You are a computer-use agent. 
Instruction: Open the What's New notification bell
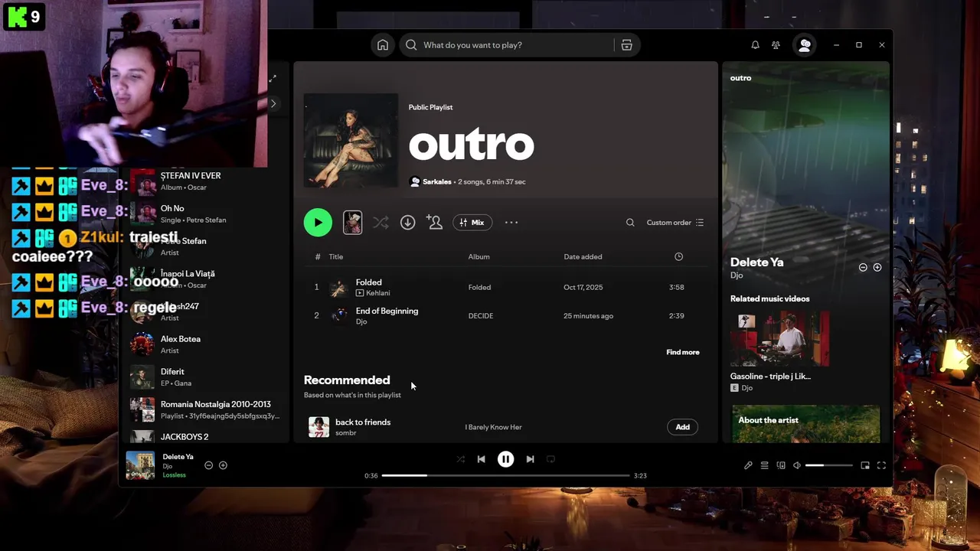click(x=755, y=45)
